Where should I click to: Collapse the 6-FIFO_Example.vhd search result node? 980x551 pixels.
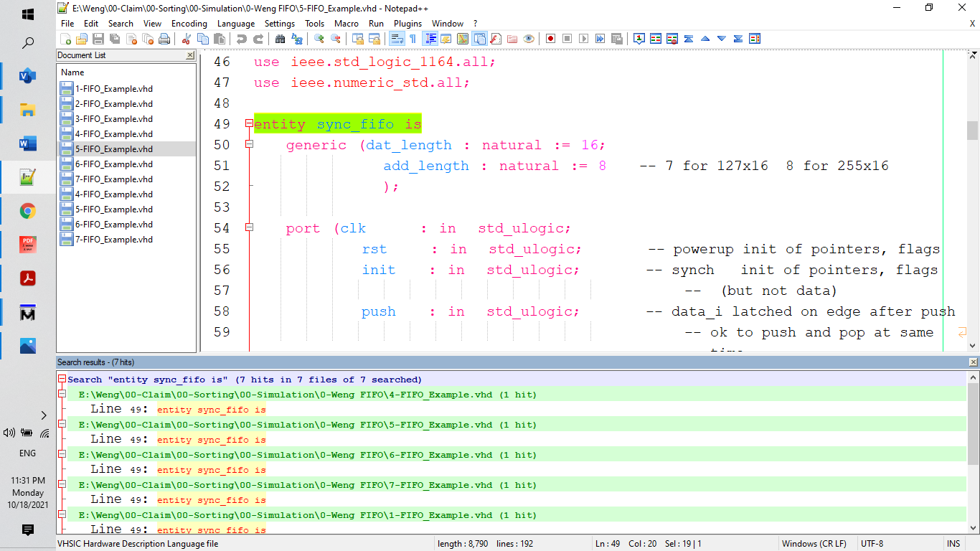(62, 455)
